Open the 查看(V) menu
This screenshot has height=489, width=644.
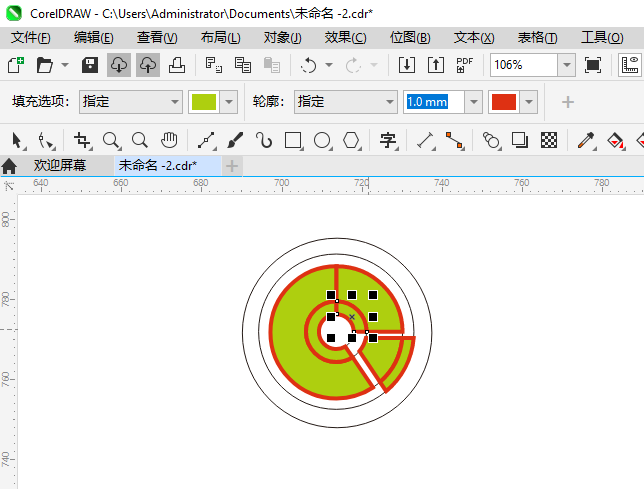click(157, 38)
